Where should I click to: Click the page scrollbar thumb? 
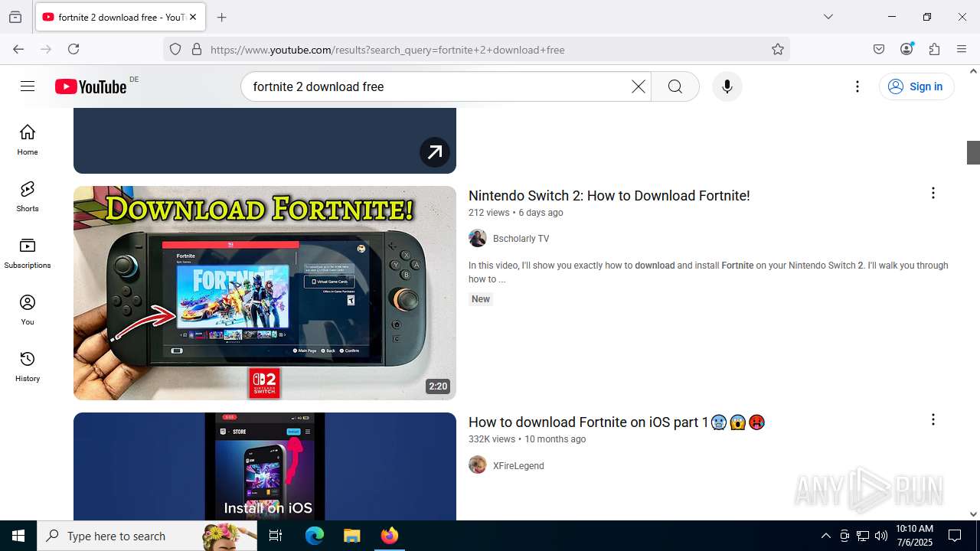[x=973, y=152]
